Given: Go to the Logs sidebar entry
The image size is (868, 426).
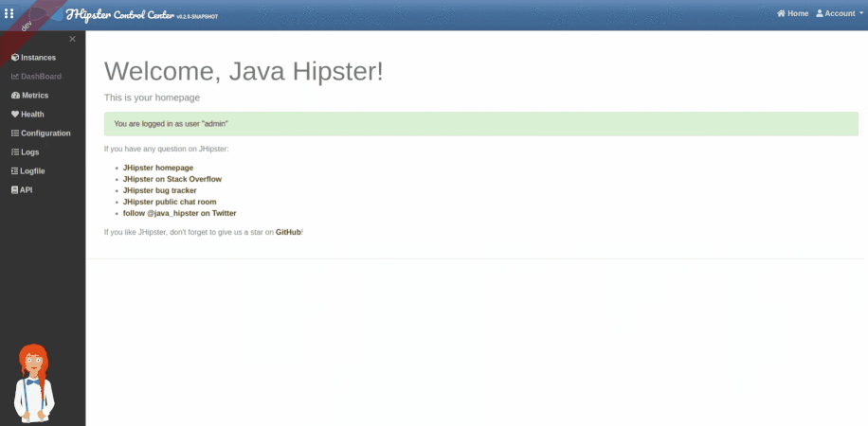Looking at the screenshot, I should click(29, 152).
